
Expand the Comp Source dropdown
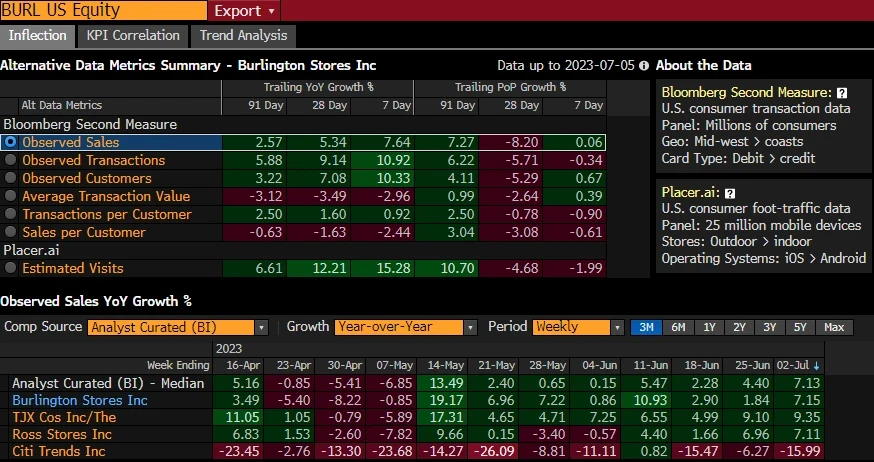pos(261,327)
